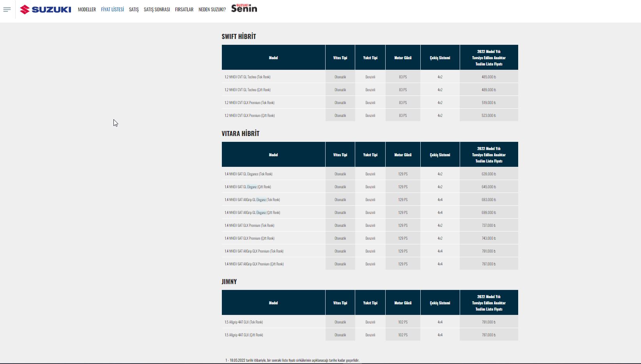The height and width of the screenshot is (364, 641).
Task: Click Swift table Motor Gücü header
Action: coord(403,57)
